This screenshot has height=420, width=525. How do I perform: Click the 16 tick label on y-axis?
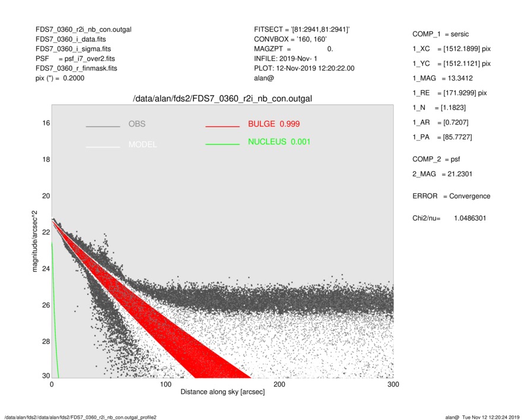[46, 123]
